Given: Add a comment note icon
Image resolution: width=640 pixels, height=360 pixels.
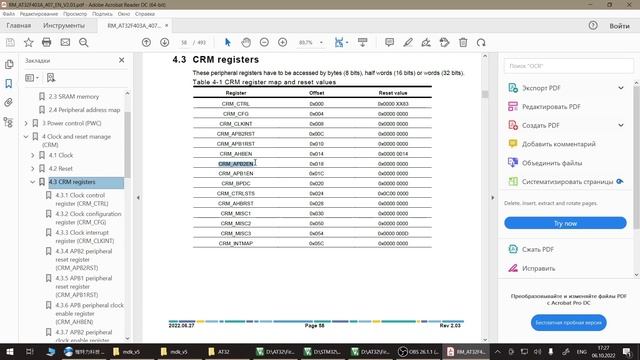Looking at the screenshot, I should click(x=389, y=42).
